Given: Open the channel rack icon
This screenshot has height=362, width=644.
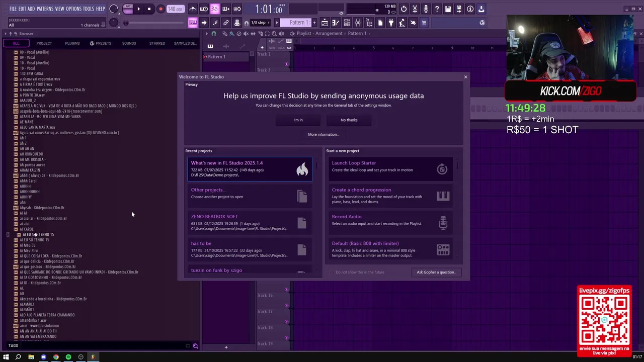Looking at the screenshot, I should pyautogui.click(x=347, y=23).
